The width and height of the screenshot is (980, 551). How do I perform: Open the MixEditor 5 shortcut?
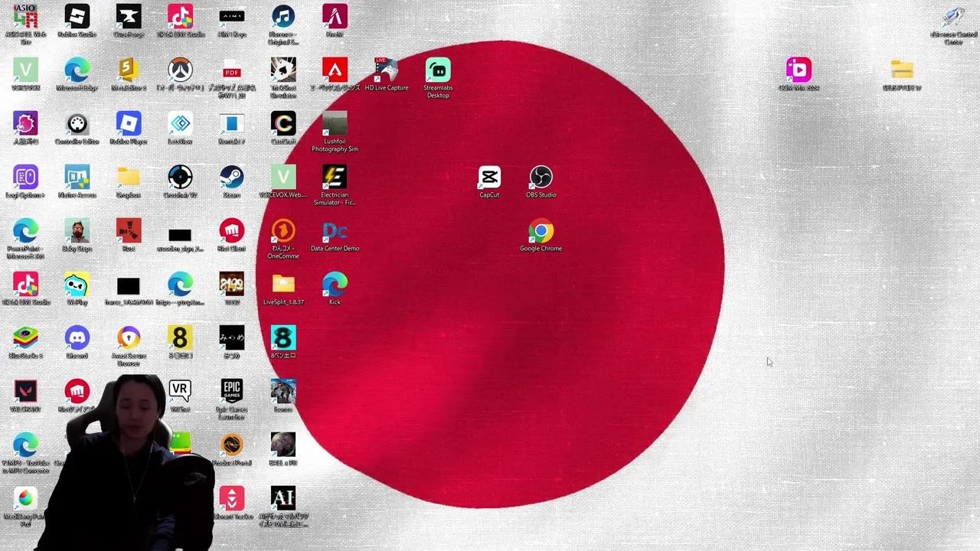pos(129,70)
